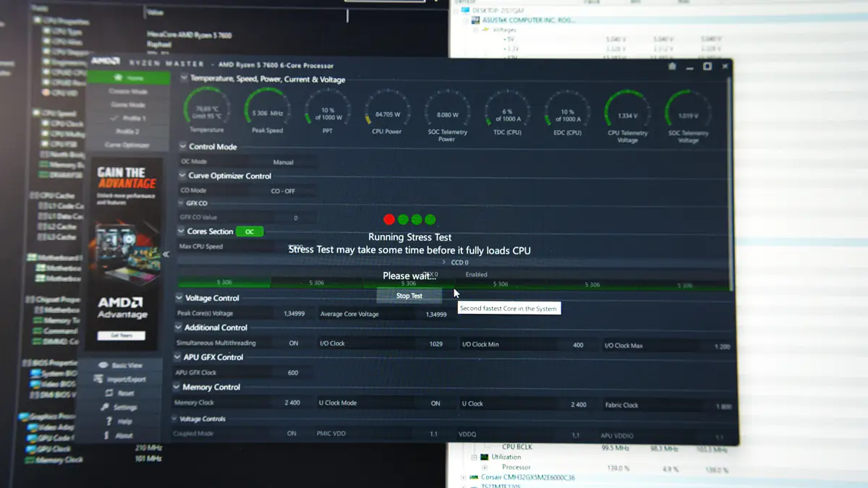Screen dimensions: 868x488
Task: Click Get Yours on AMD Advantage ad
Action: [122, 335]
